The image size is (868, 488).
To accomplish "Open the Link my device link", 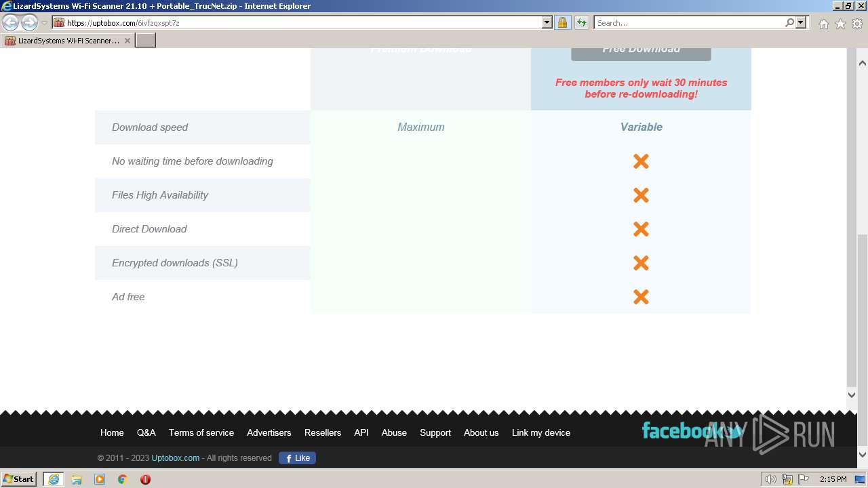I will tap(541, 432).
